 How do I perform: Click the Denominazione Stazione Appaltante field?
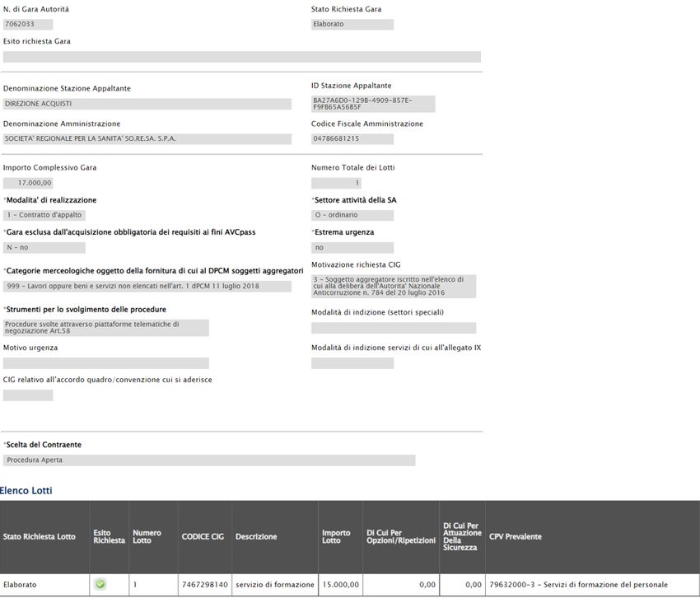point(147,104)
